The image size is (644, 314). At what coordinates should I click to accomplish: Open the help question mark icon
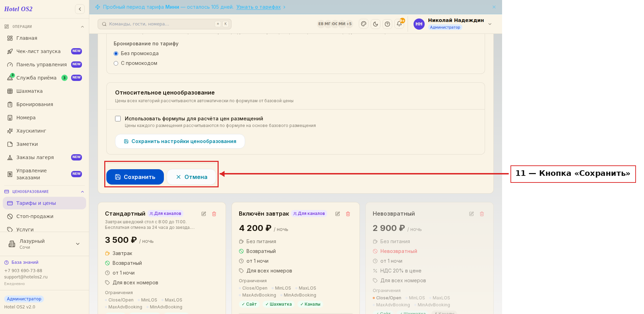387,24
